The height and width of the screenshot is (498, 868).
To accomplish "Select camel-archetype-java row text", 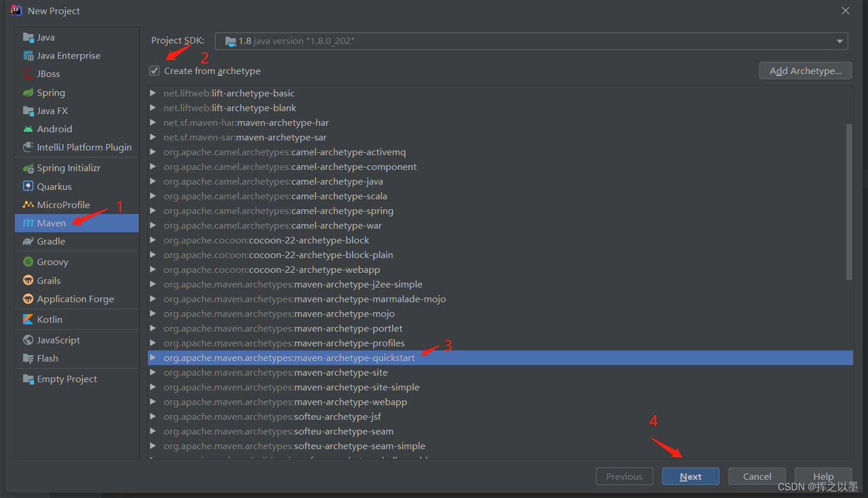I will (273, 182).
